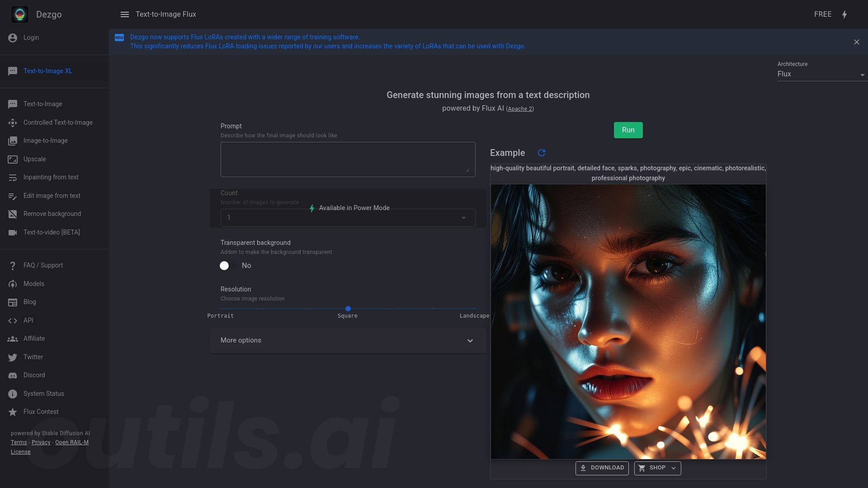
Task: Expand the More options section
Action: [x=348, y=340]
